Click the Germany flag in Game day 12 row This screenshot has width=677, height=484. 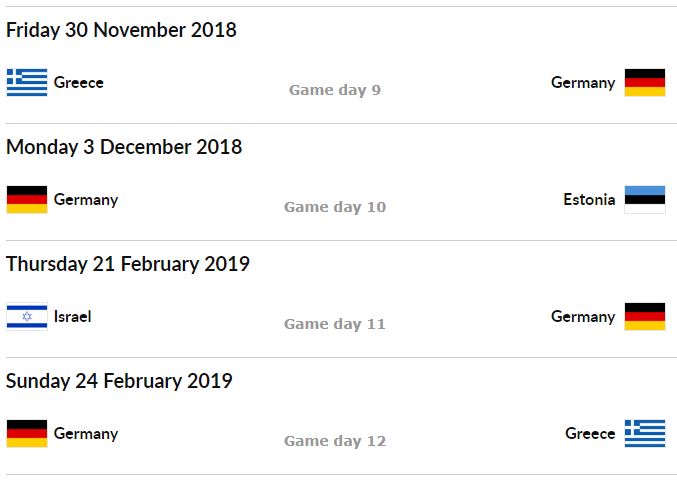(x=27, y=433)
